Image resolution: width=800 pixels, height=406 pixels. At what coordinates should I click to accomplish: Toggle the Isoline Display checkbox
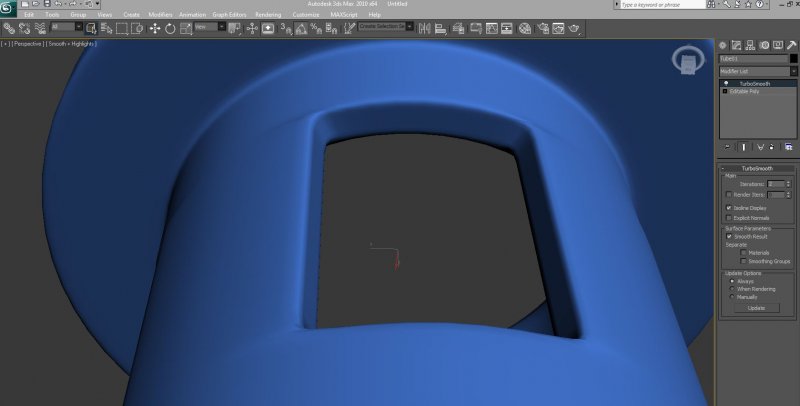(x=729, y=208)
